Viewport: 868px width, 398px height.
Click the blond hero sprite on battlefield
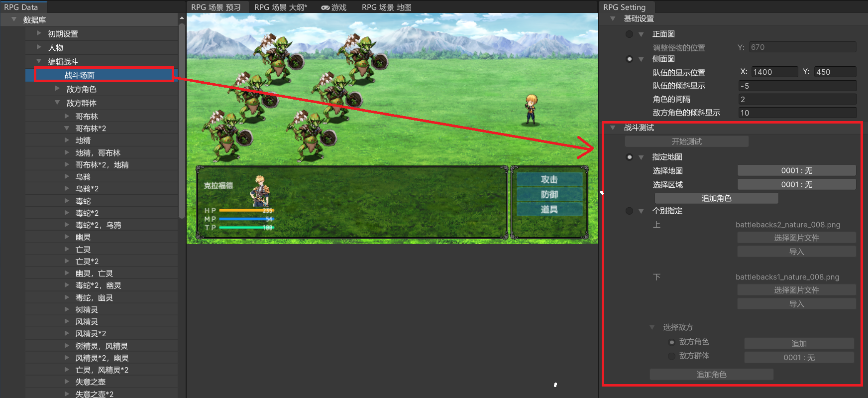[x=531, y=109]
